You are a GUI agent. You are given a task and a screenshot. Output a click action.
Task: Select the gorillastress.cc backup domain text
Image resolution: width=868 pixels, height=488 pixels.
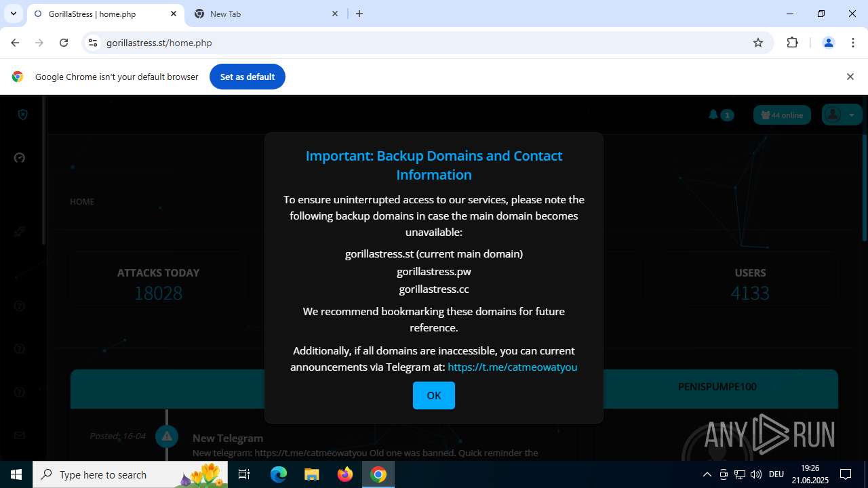click(x=434, y=289)
